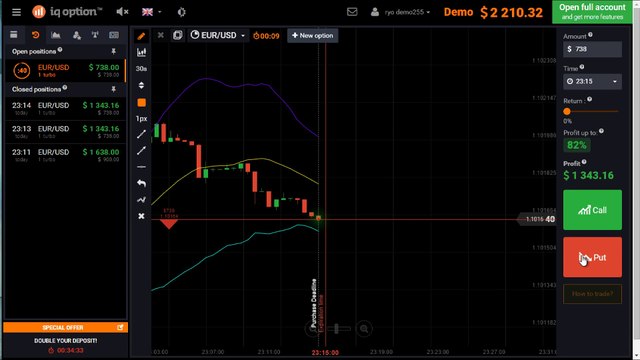Open the leaderboard people tab icon
The image size is (640, 360).
point(76,36)
